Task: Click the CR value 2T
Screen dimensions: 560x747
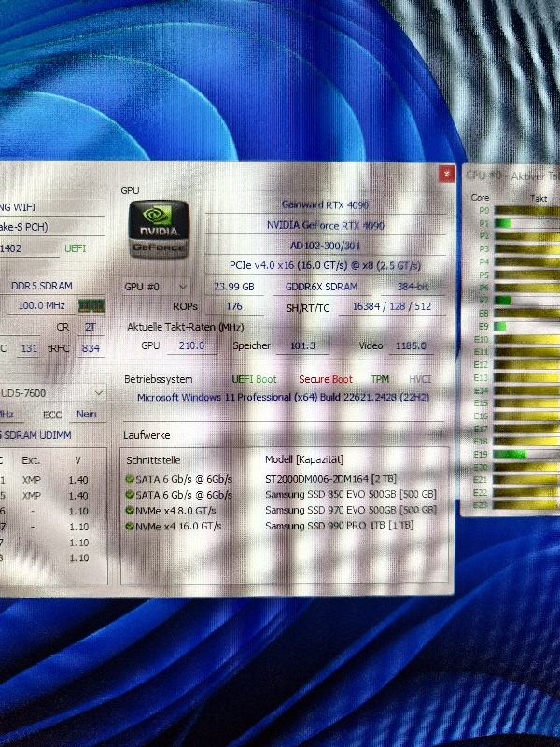Action: pos(91,328)
